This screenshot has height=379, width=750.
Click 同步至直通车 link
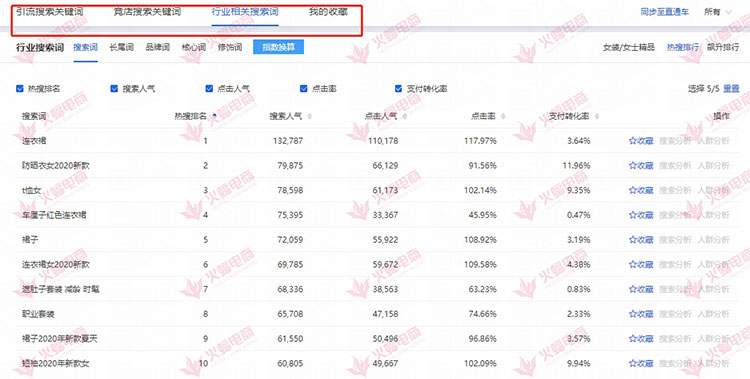(x=665, y=12)
